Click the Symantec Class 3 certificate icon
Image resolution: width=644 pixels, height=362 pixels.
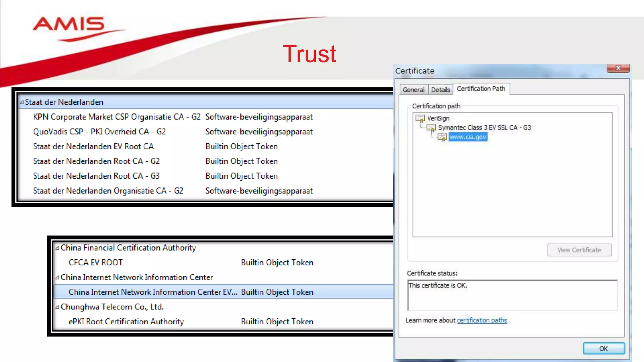point(431,128)
